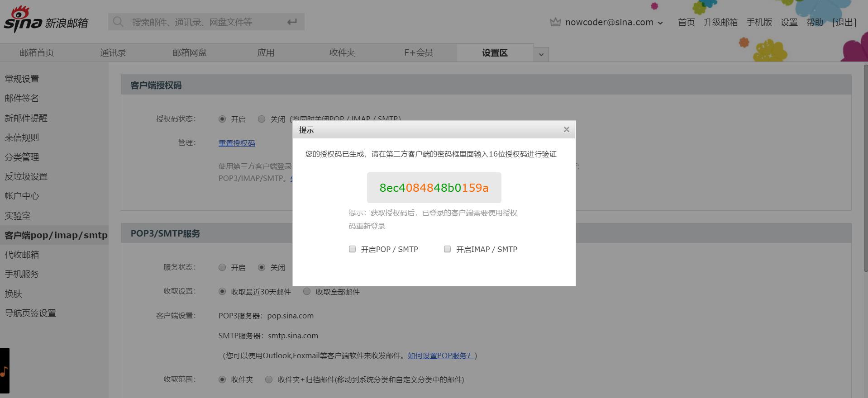
Task: Click the Sina mail logo
Action: pyautogui.click(x=46, y=20)
